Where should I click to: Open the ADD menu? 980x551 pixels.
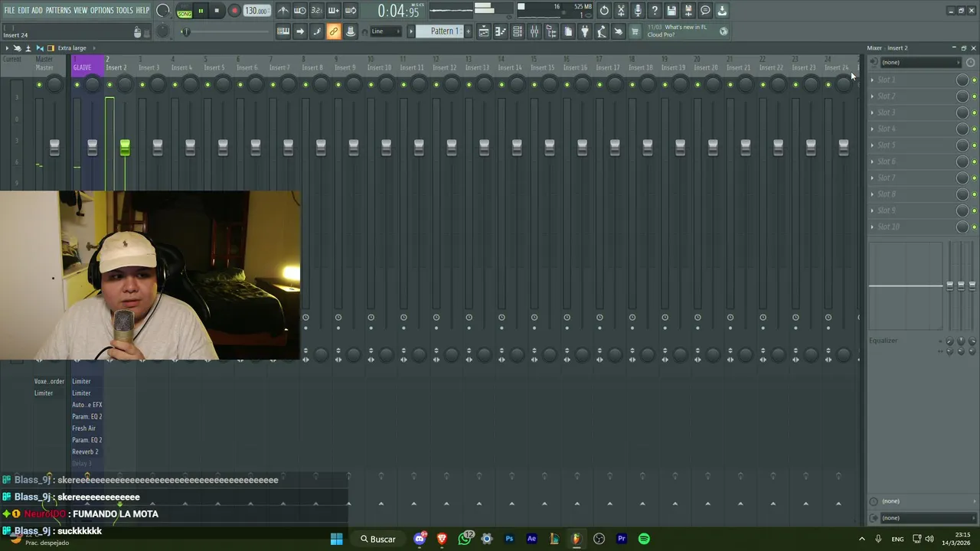coord(38,10)
